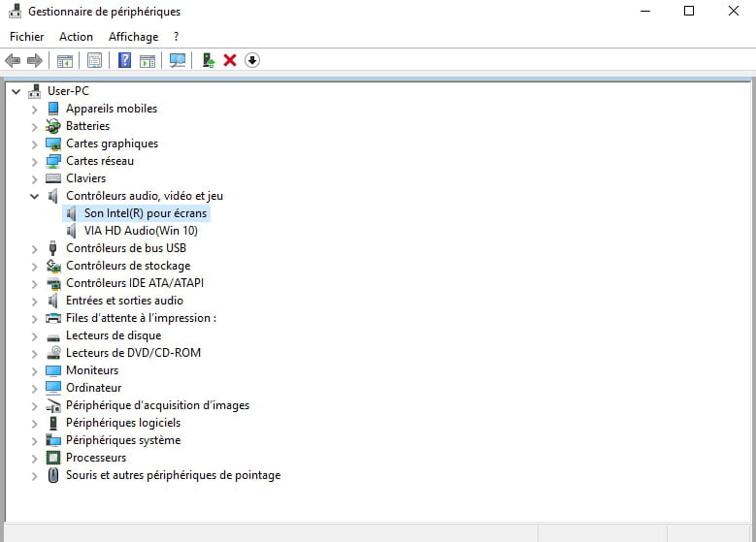
Task: Select Souris et autres périphériques de pointage
Action: click(x=173, y=475)
